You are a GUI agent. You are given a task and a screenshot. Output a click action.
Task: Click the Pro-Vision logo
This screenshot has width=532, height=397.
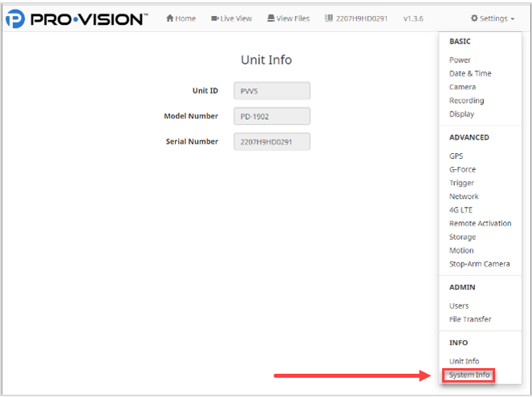tap(77, 18)
